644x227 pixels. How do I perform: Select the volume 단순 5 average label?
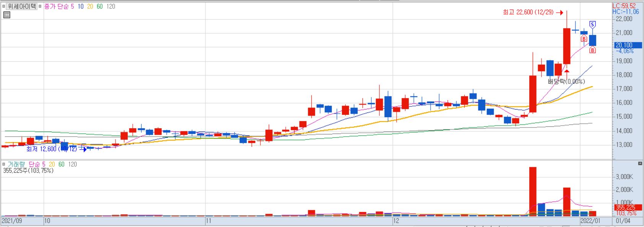(x=37, y=164)
